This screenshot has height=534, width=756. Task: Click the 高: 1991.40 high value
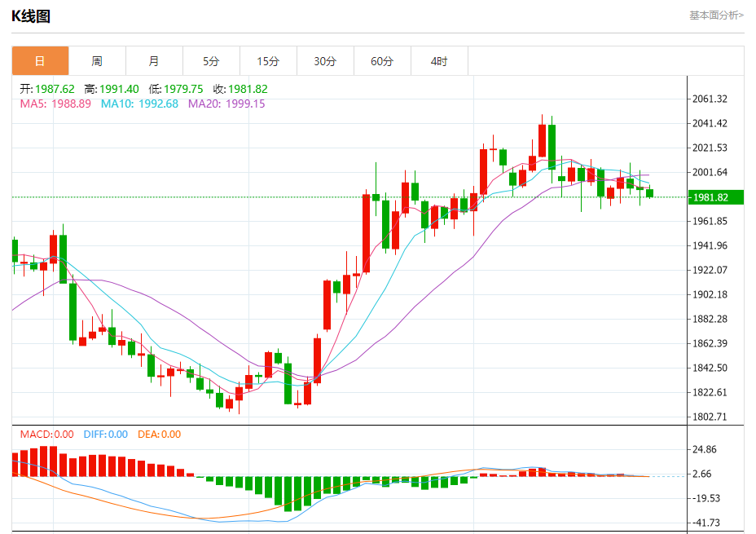(112, 89)
